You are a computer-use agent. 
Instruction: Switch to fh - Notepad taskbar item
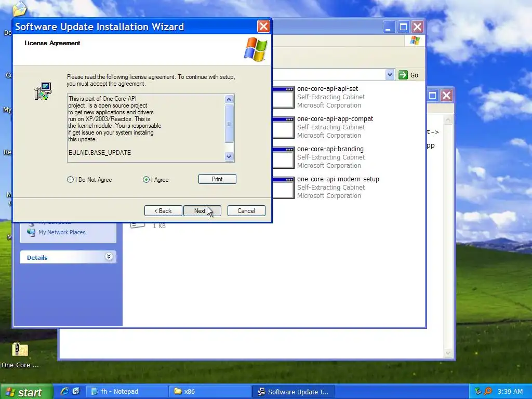[x=127, y=392]
